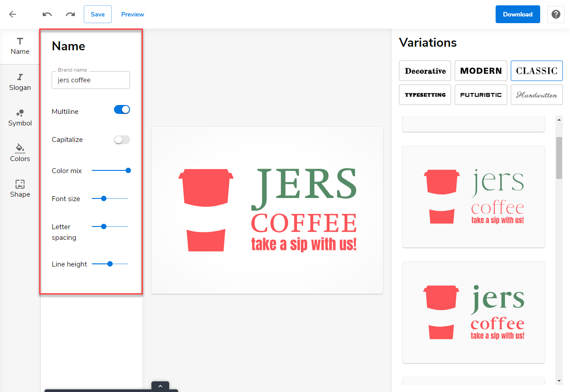Open the Symbol sidebar tab
This screenshot has height=392, width=570.
[20, 118]
